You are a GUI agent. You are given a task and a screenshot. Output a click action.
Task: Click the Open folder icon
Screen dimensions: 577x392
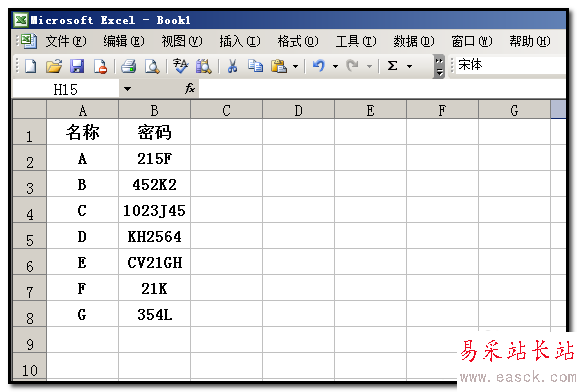pos(54,66)
